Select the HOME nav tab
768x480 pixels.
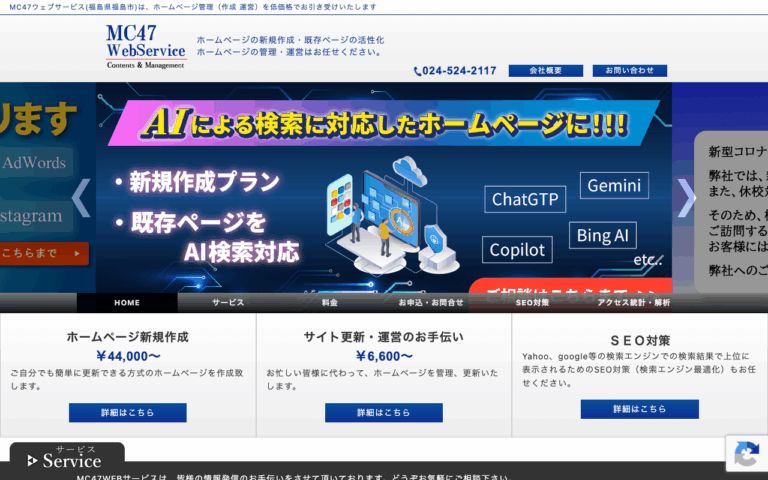(x=127, y=303)
